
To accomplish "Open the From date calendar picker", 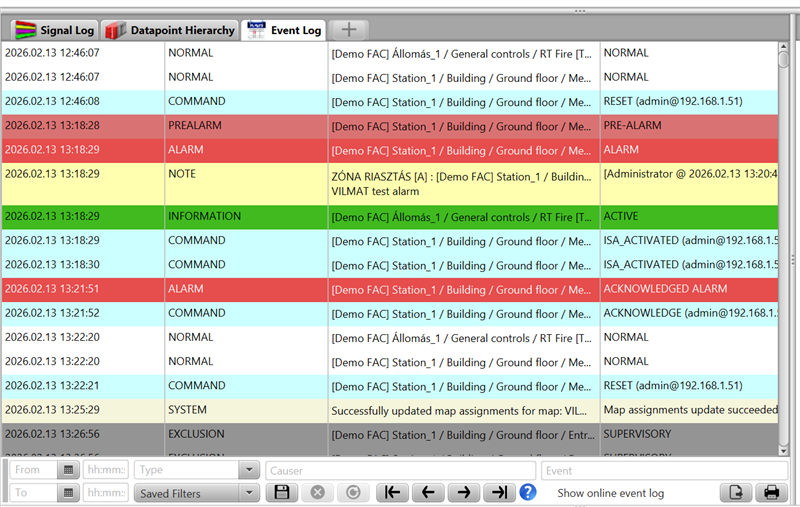I will click(x=69, y=470).
